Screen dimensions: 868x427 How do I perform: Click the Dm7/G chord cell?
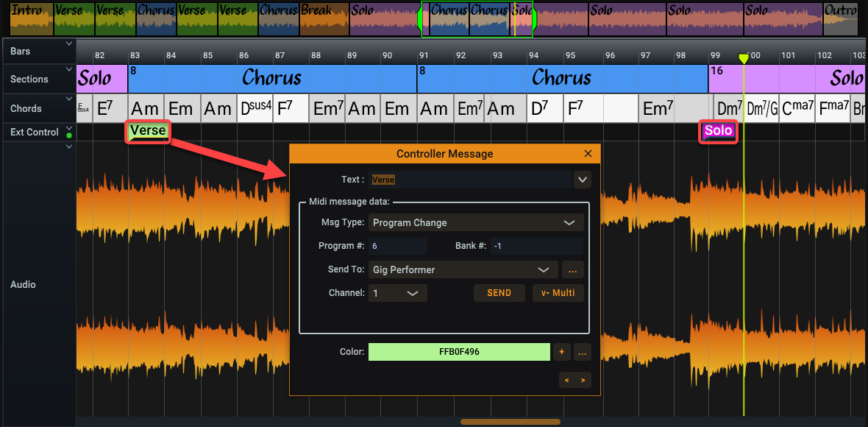[762, 108]
